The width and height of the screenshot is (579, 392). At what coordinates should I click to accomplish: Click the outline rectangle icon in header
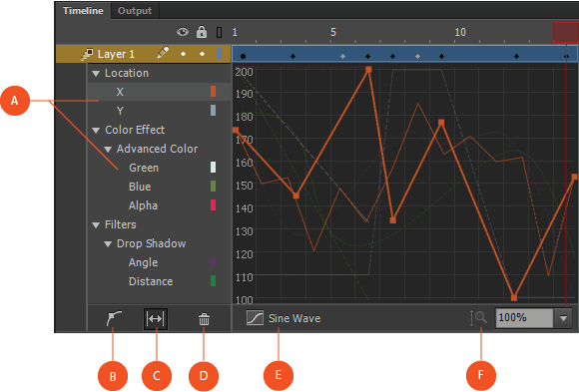[219, 33]
